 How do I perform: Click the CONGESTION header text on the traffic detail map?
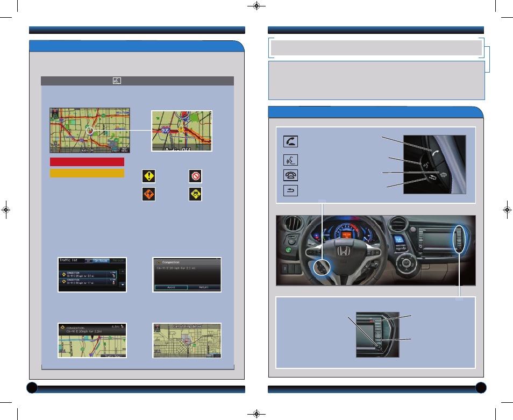75,328
